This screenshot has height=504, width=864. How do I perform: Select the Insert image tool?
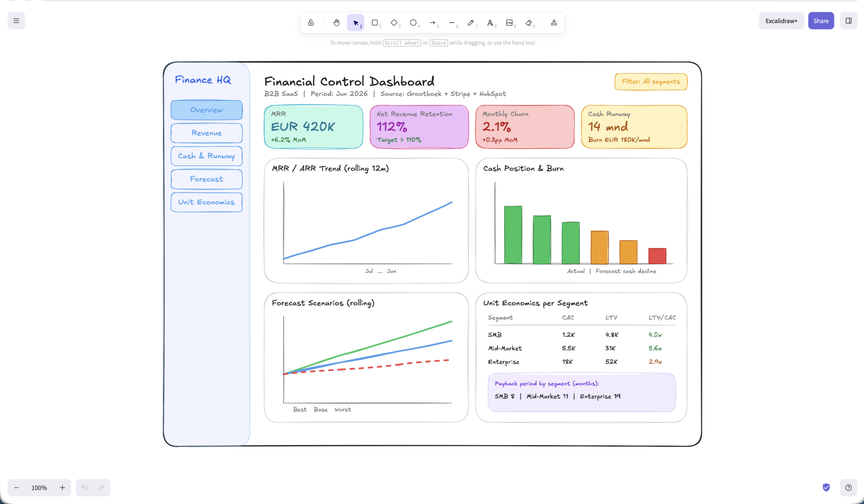509,22
